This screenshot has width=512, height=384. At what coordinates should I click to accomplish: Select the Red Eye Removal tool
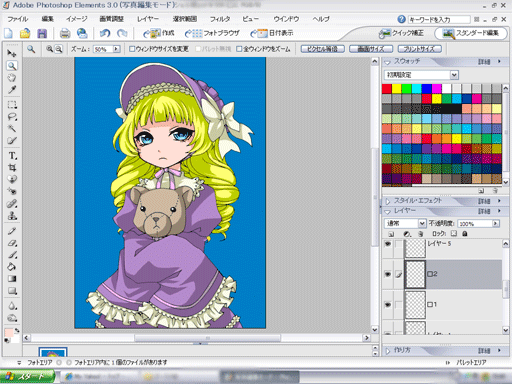click(12, 192)
